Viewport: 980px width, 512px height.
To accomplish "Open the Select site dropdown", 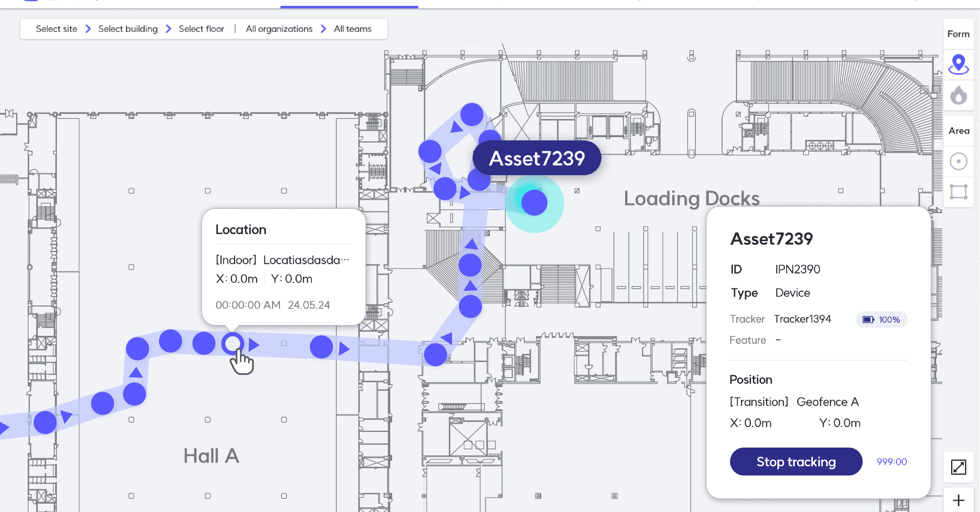I will 56,29.
